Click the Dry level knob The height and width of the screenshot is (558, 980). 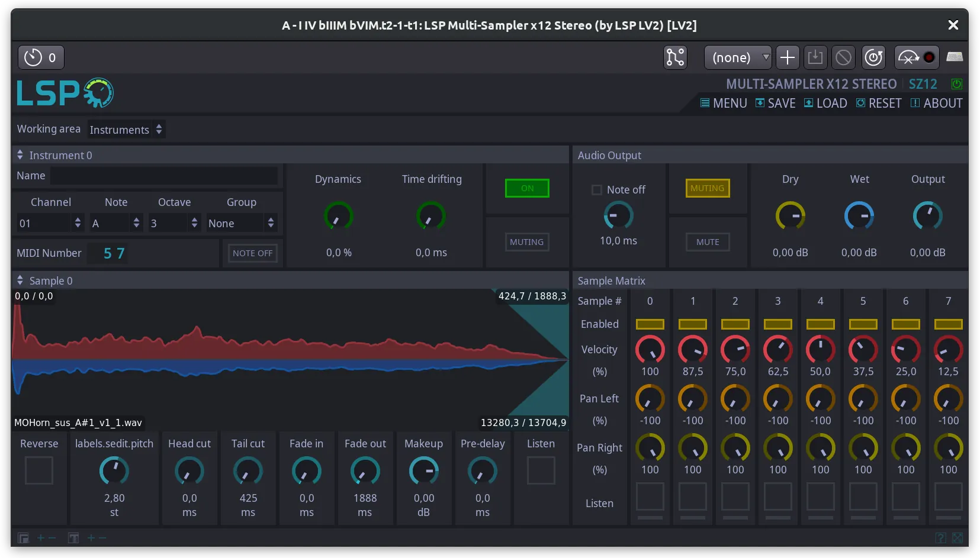pos(791,216)
